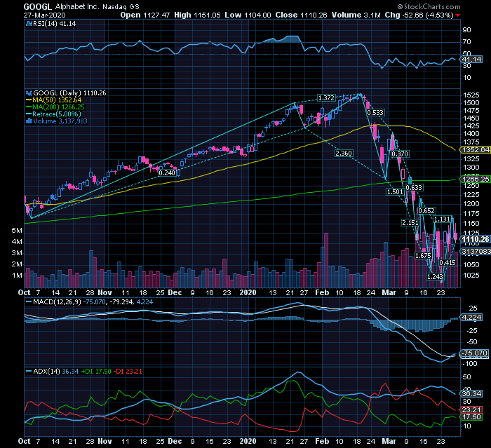
Task: Click the +DI 17.50 label
Action: [96, 372]
